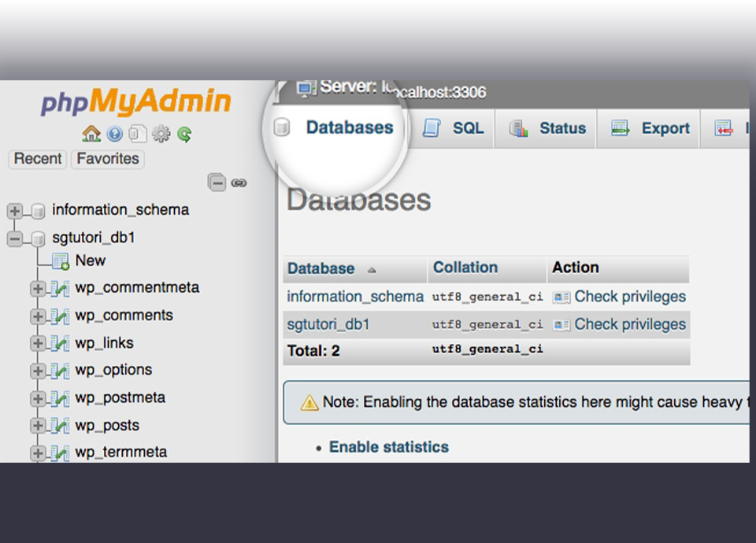Sort by the Collation column header
The height and width of the screenshot is (543, 756).
pyautogui.click(x=465, y=268)
